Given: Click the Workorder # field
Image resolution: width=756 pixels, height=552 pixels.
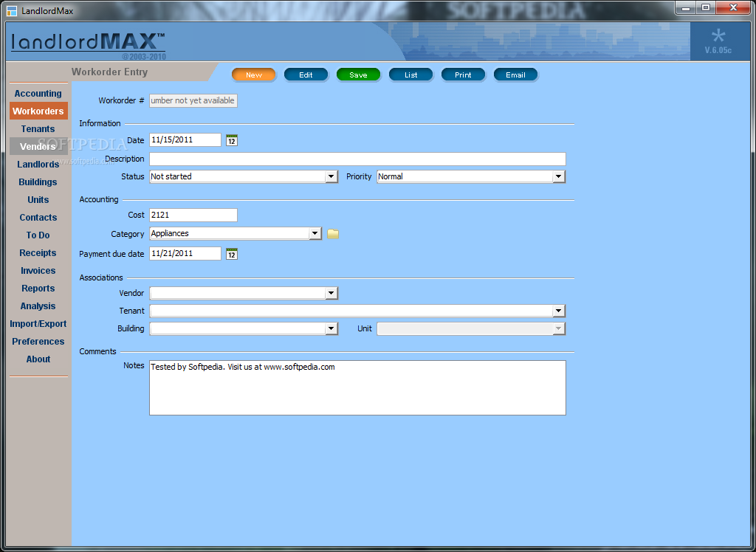Looking at the screenshot, I should point(193,101).
